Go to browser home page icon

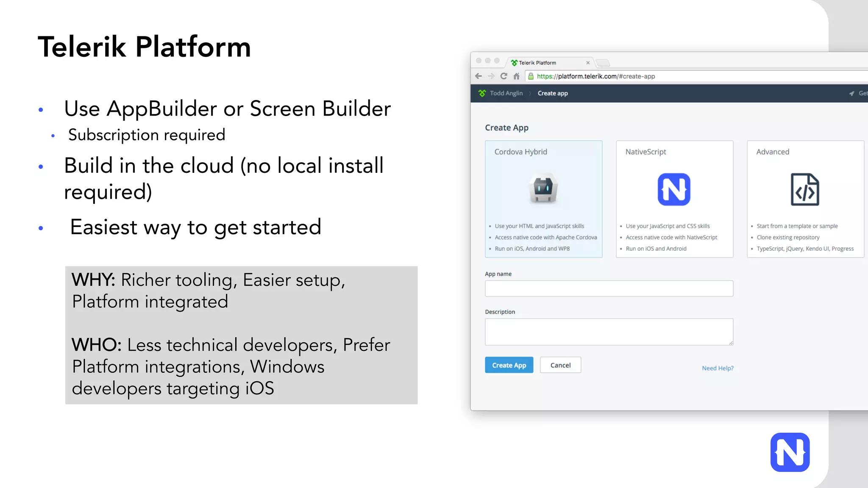point(516,76)
